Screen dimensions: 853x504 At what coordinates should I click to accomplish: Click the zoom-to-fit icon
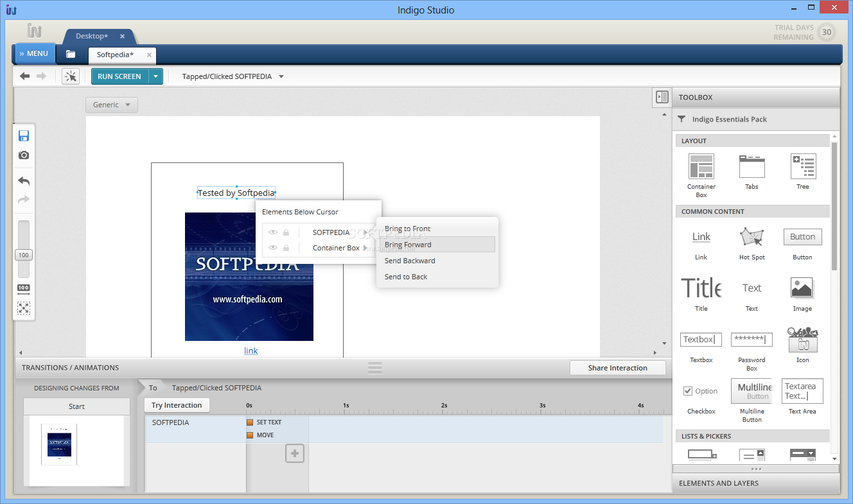tap(24, 308)
